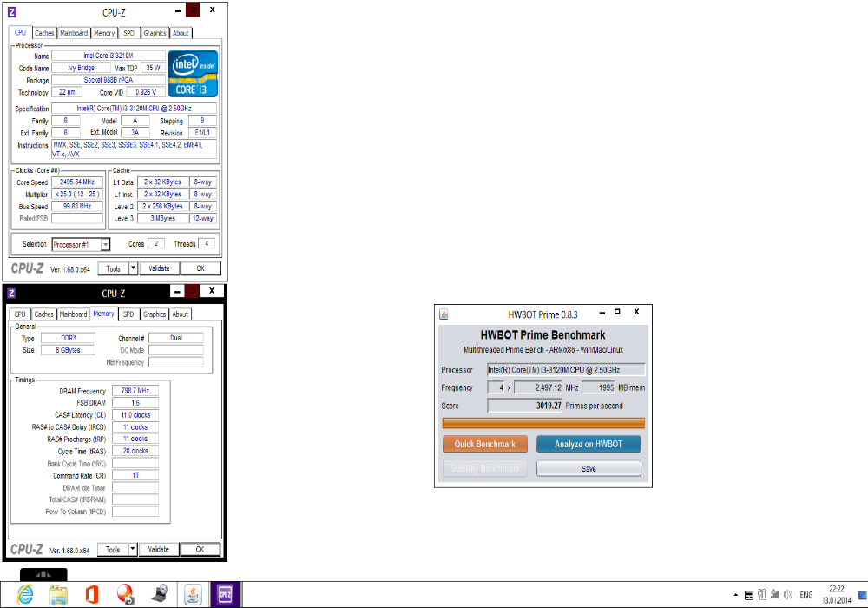Show hidden tray icons arrow
Image resolution: width=868 pixels, height=608 pixels.
736,595
